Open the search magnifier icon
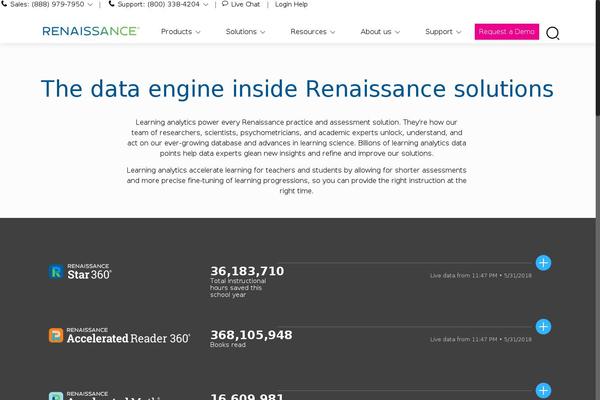This screenshot has height=400, width=600. pyautogui.click(x=553, y=33)
